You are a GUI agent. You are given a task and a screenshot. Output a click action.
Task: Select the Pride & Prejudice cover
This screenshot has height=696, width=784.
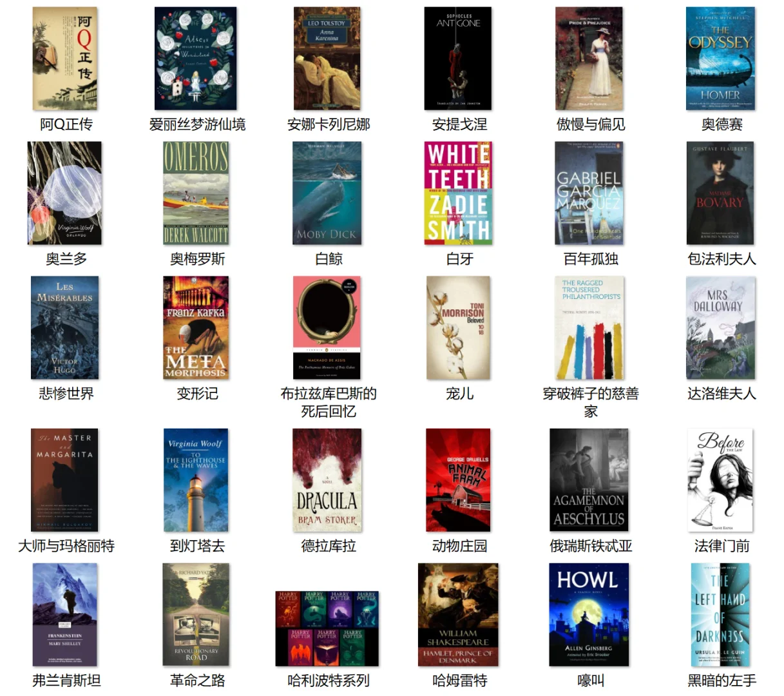(589, 59)
